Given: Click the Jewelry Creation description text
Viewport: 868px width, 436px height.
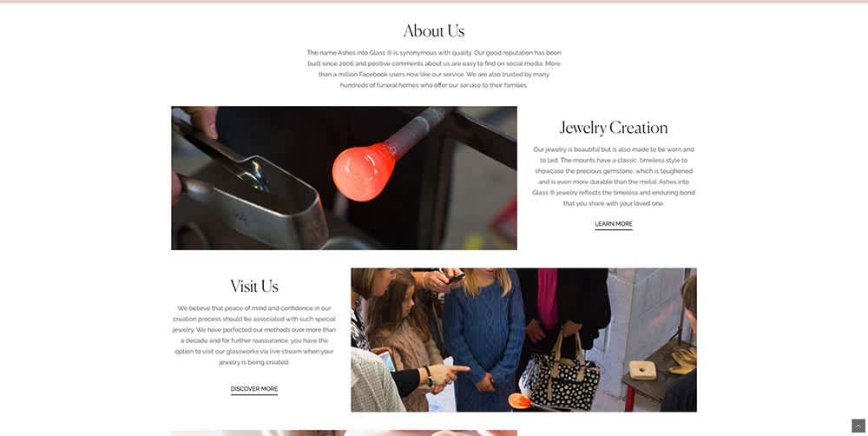Looking at the screenshot, I should [614, 176].
